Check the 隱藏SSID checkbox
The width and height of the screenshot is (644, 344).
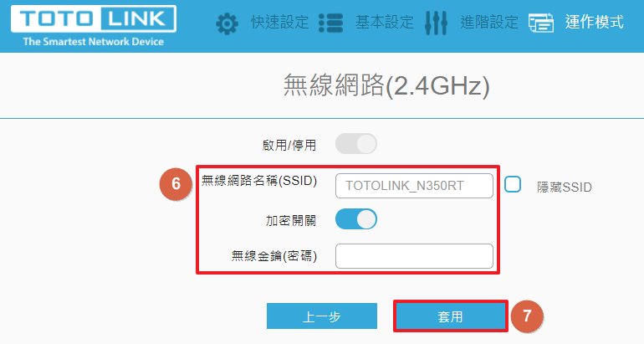[513, 184]
